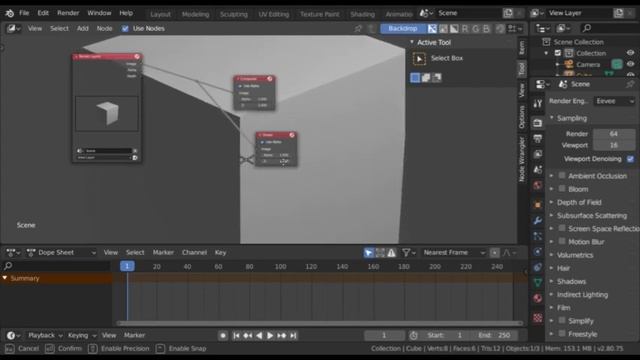Image resolution: width=640 pixels, height=360 pixels.
Task: Expand the Subsurface Scattering panel
Action: 552,215
